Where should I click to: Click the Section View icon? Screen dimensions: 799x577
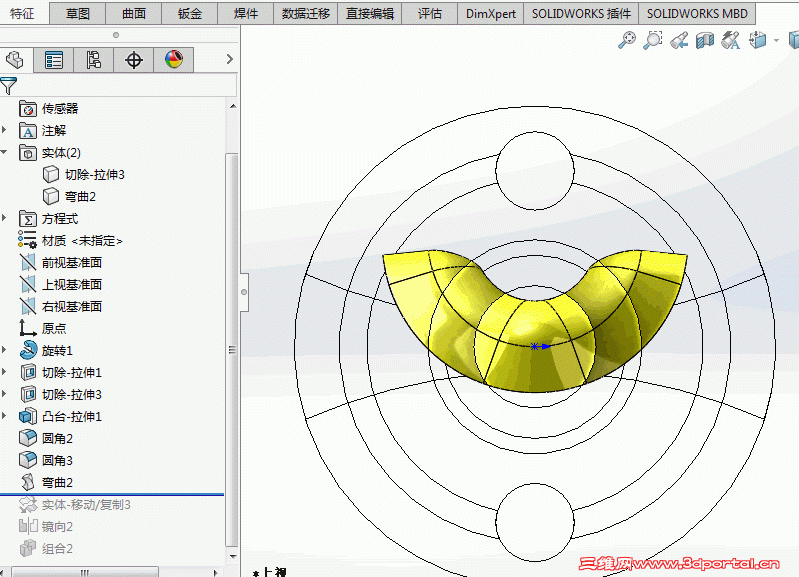point(705,40)
